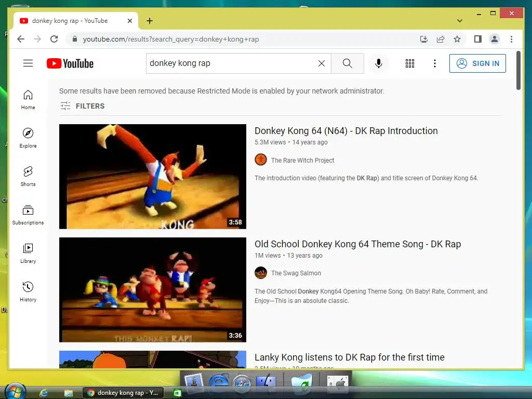The image size is (532, 399).
Task: Open the FILTERS options
Action: click(83, 106)
